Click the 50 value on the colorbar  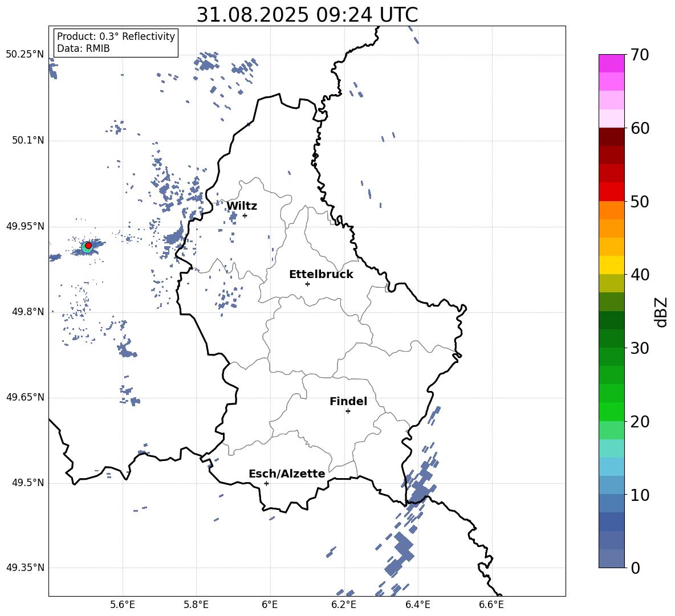click(x=640, y=202)
